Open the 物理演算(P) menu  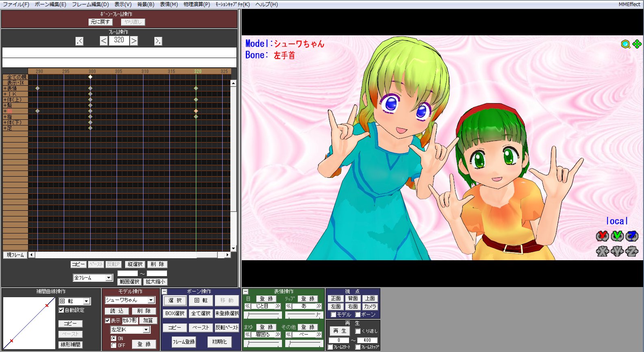pos(197,4)
